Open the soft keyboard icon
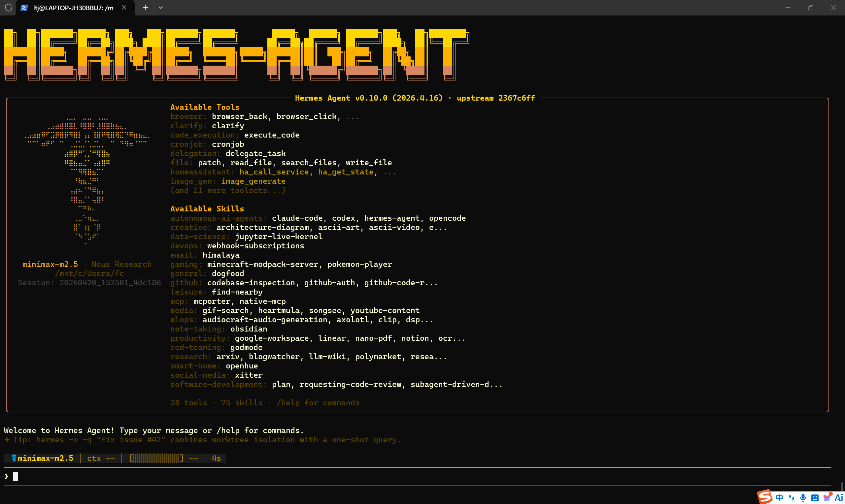This screenshot has width=845, height=504. (x=815, y=498)
